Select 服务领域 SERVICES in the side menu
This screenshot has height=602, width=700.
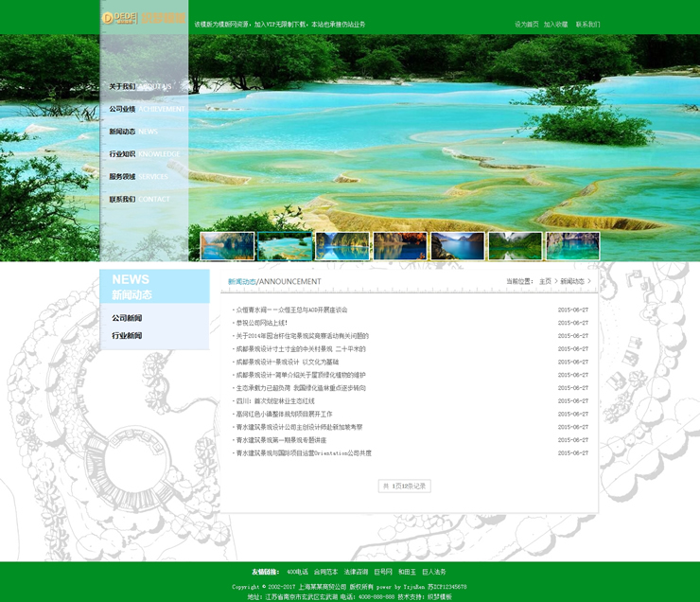coord(138,177)
